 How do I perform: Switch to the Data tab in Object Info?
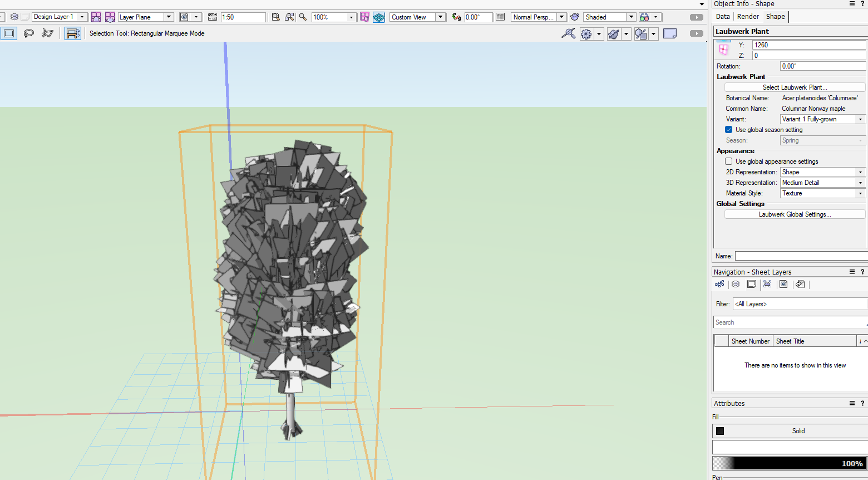(x=722, y=16)
